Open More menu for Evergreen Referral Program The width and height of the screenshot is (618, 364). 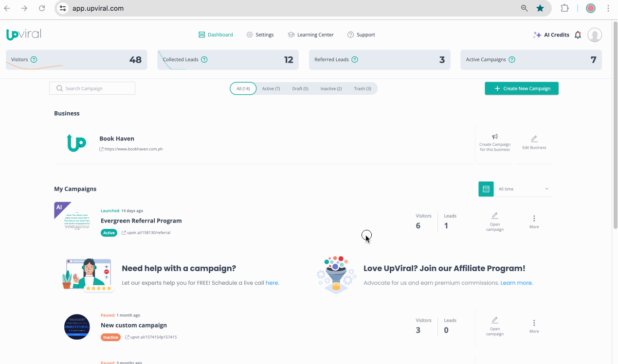click(534, 222)
